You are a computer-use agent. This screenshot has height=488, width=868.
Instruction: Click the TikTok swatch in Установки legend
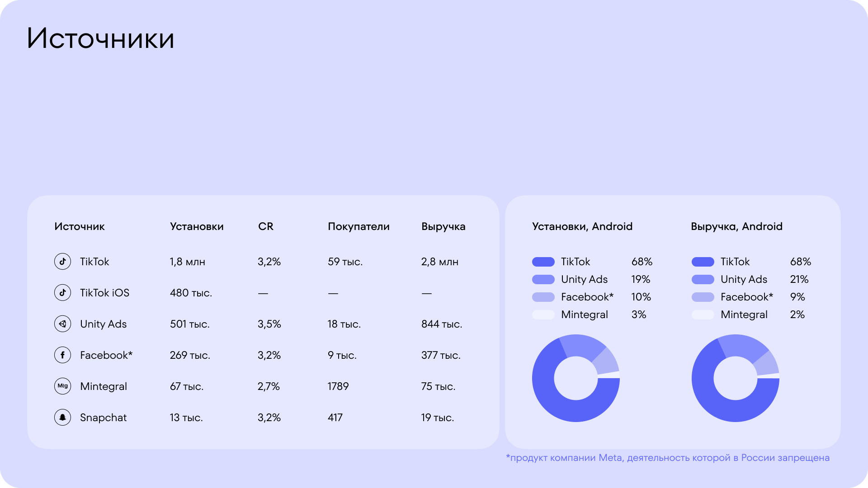tap(543, 262)
